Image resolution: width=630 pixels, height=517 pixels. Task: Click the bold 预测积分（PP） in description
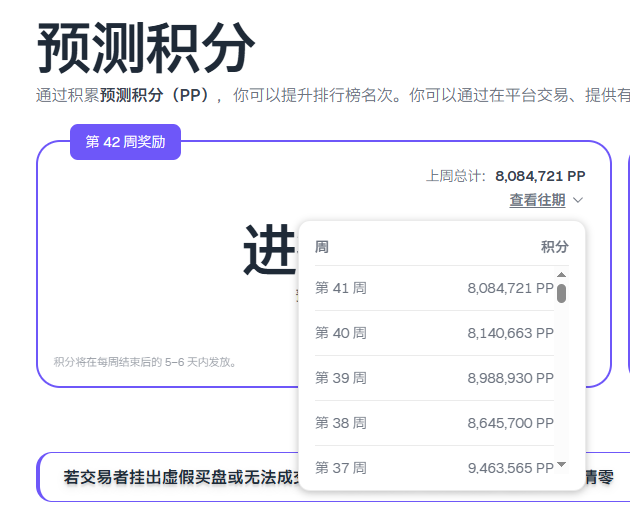(154, 96)
